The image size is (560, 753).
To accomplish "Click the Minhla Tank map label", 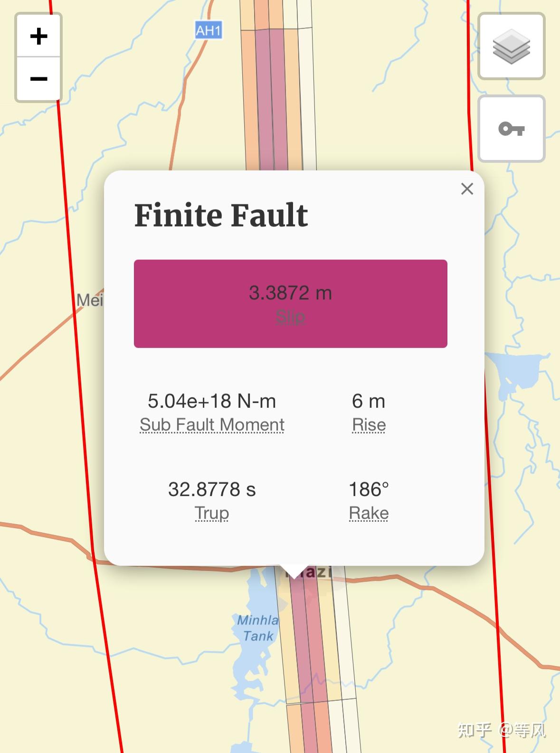I will [258, 628].
